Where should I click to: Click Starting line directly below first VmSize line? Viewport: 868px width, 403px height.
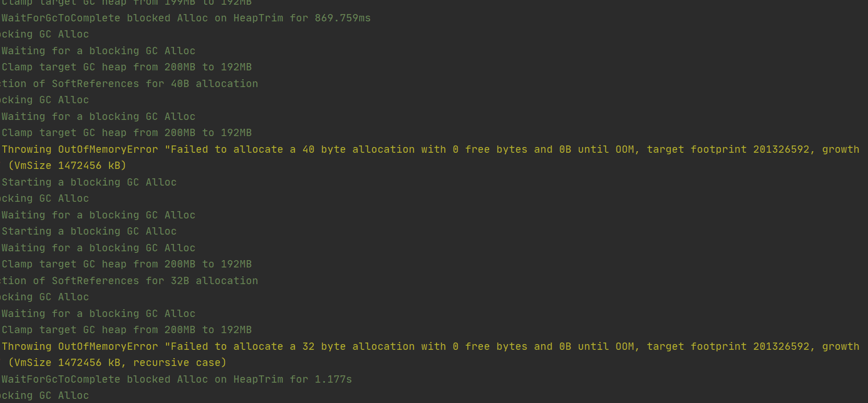coord(89,182)
